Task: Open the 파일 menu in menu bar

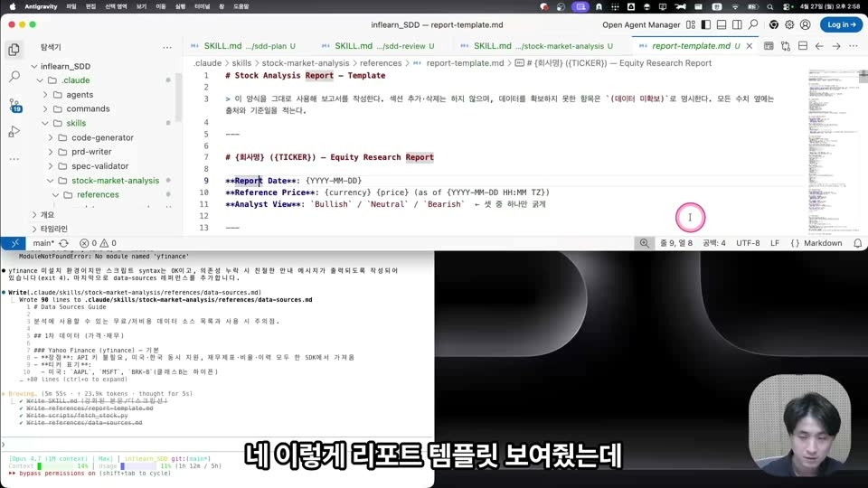Action: pos(71,6)
